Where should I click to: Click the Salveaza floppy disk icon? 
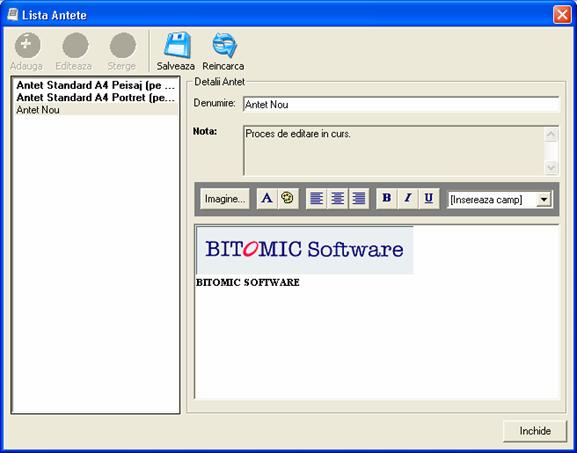177,45
